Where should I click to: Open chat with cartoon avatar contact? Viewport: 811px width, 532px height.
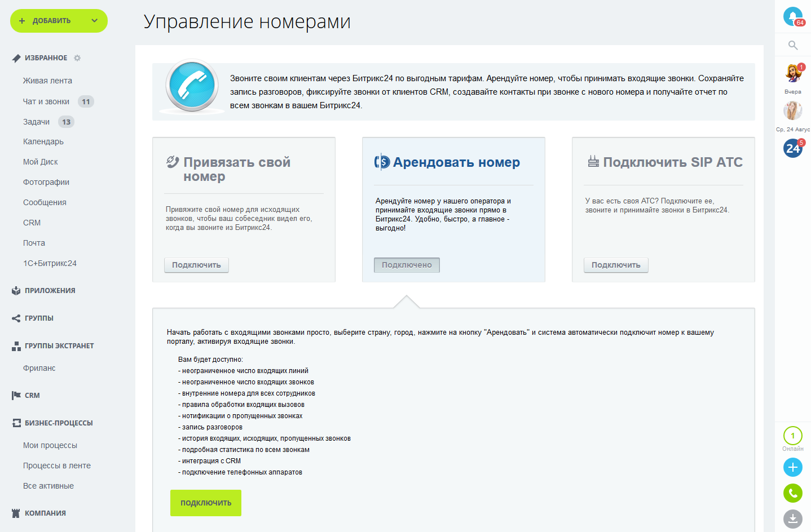(x=793, y=73)
